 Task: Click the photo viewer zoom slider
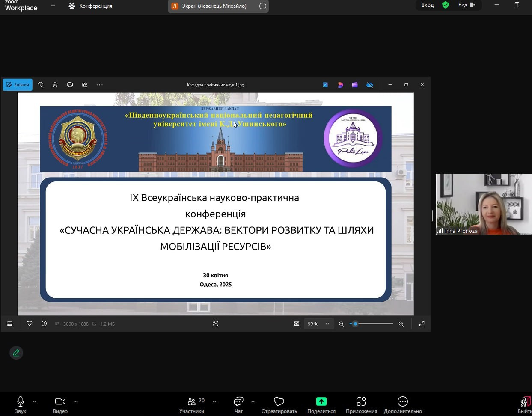click(371, 324)
